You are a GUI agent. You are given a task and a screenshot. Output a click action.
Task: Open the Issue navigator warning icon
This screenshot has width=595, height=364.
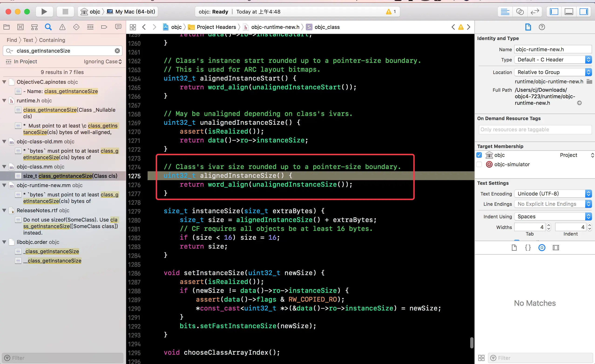click(x=62, y=27)
